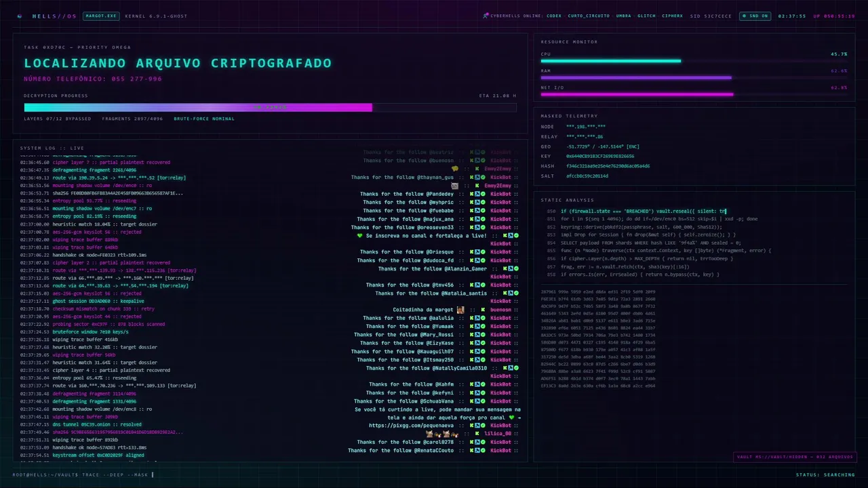Click the KickBot name on the @Pandedey row
This screenshot has width=868, height=488.
pos(501,194)
